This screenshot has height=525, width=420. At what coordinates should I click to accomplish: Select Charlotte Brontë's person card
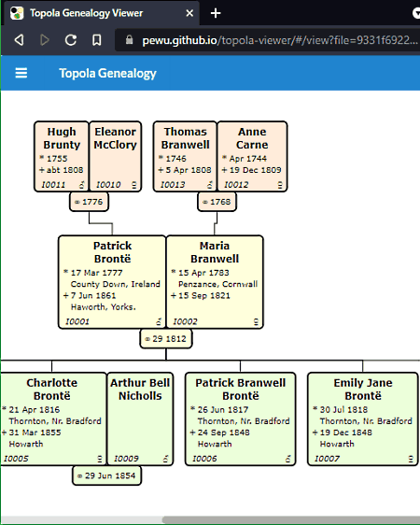pyautogui.click(x=53, y=419)
